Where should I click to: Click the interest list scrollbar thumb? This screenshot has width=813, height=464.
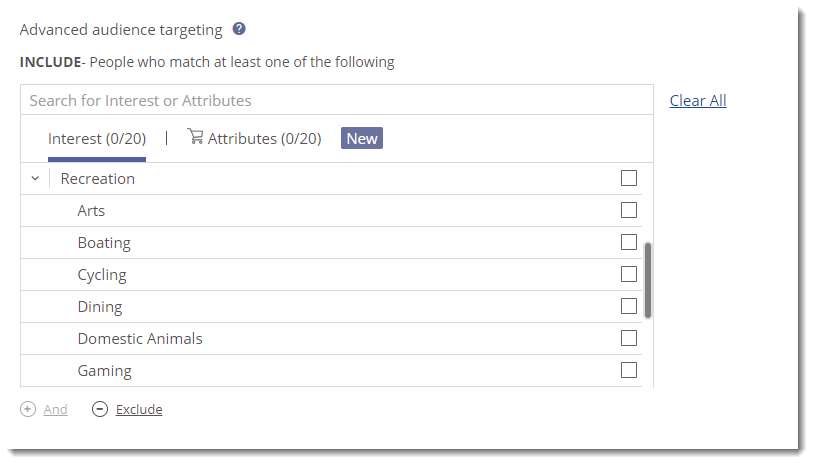pos(648,280)
